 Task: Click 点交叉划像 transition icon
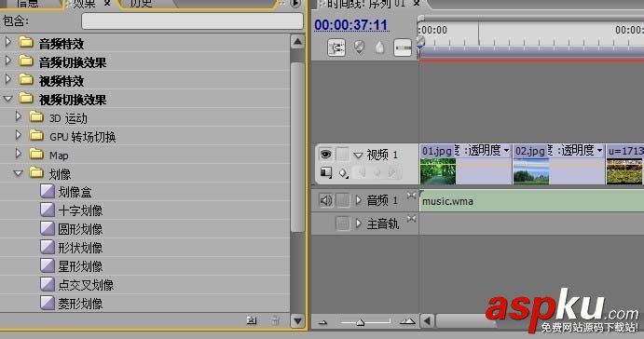pos(48,284)
